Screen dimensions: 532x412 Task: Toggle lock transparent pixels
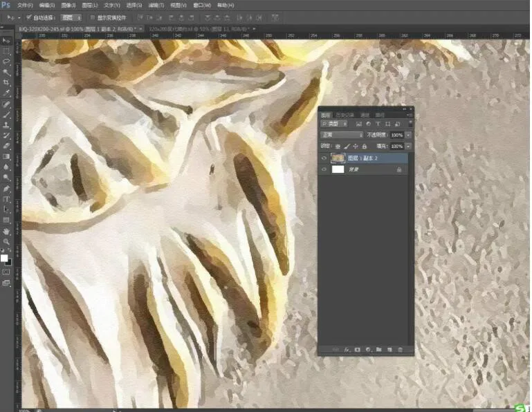click(x=338, y=147)
